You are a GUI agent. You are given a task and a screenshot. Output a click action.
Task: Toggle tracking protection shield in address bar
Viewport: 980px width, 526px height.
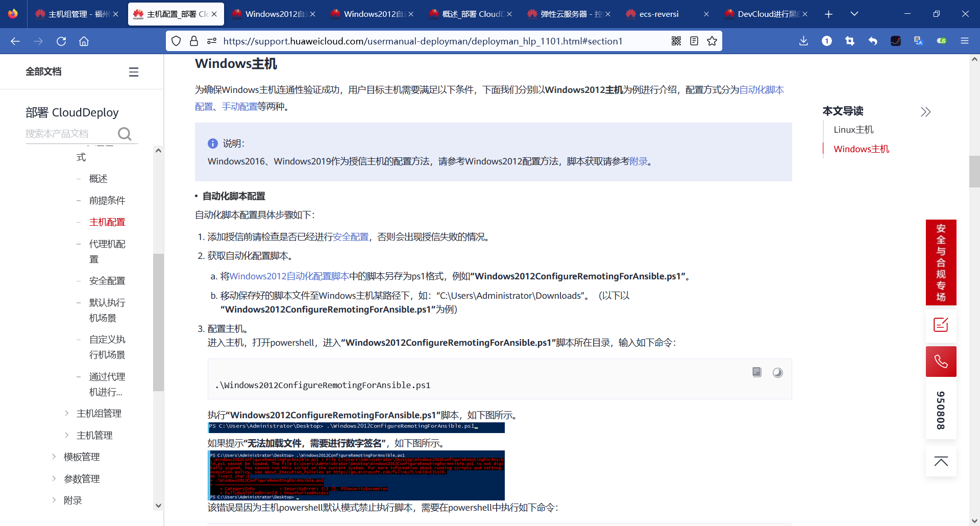pyautogui.click(x=176, y=41)
